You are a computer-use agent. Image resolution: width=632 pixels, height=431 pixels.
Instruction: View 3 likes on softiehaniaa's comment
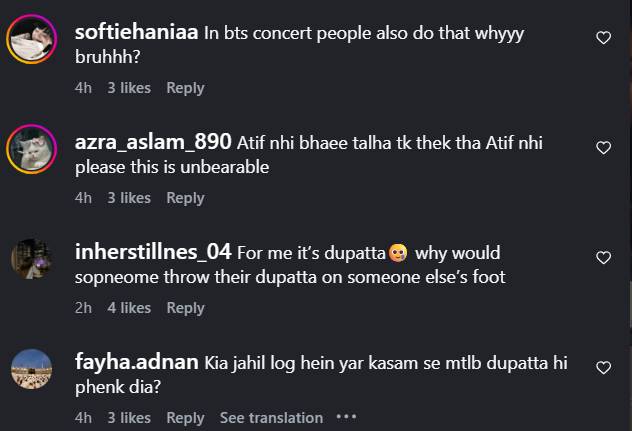(129, 88)
